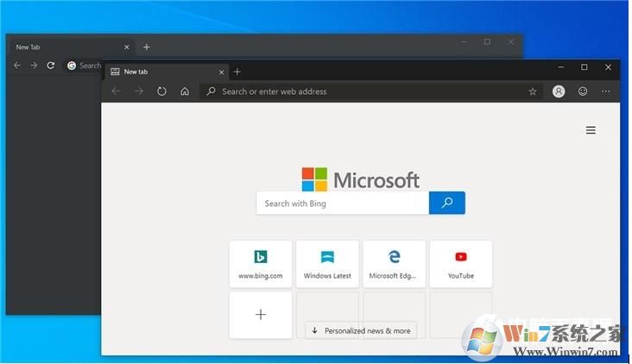Click the blue Bing search button
The height and width of the screenshot is (364, 632).
(x=447, y=203)
